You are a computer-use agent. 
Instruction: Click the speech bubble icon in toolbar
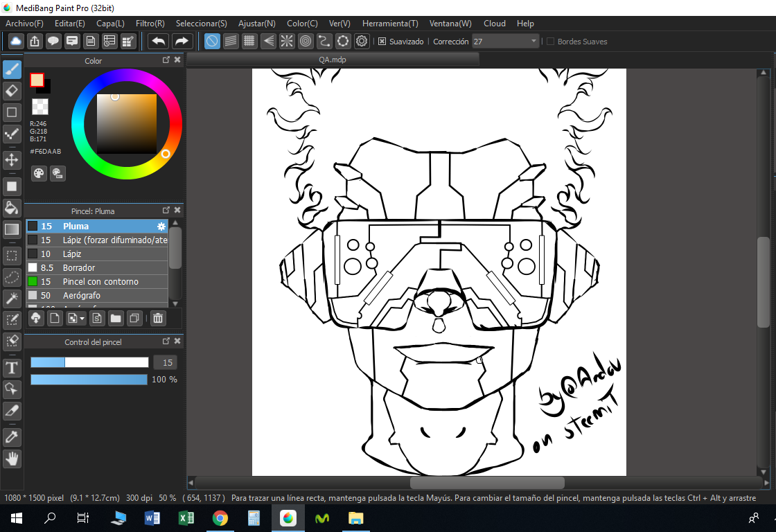(53, 41)
